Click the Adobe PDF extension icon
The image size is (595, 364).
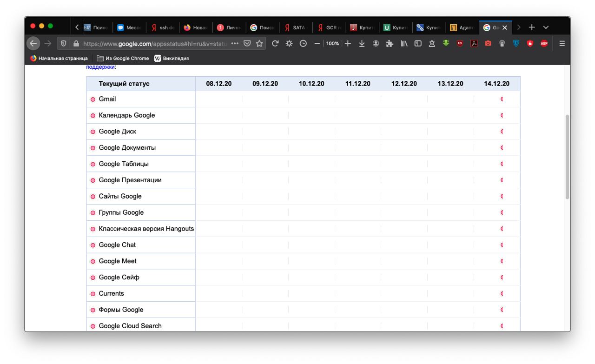(x=474, y=44)
